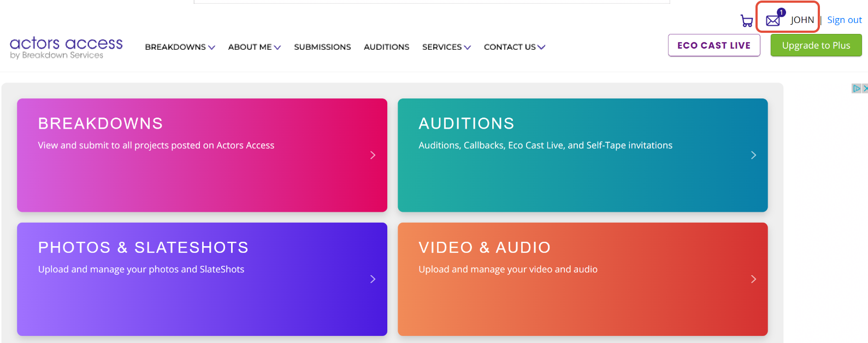Image resolution: width=868 pixels, height=343 pixels.
Task: Go to Auditions in navigation bar
Action: coord(387,47)
